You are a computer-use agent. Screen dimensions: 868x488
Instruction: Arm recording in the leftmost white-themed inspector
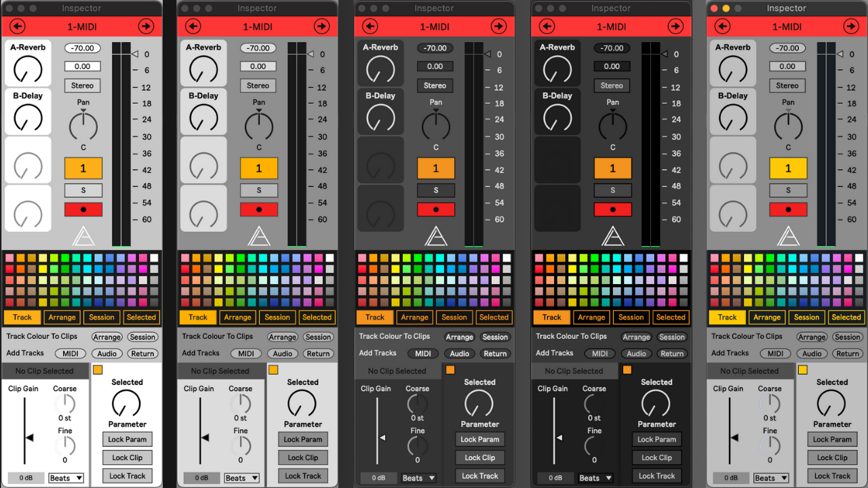click(x=83, y=209)
